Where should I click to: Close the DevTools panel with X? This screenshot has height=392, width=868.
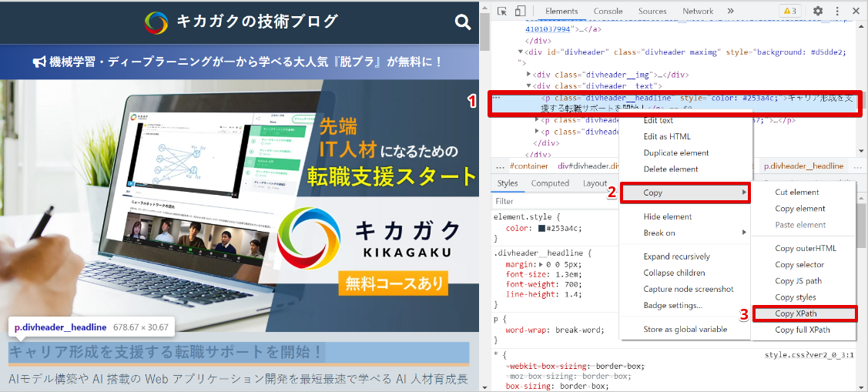pyautogui.click(x=854, y=11)
